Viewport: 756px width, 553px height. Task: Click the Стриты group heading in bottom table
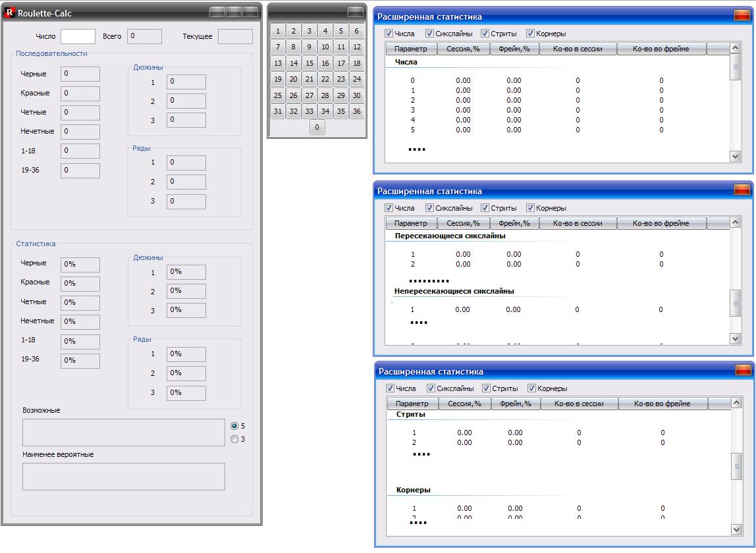(411, 414)
